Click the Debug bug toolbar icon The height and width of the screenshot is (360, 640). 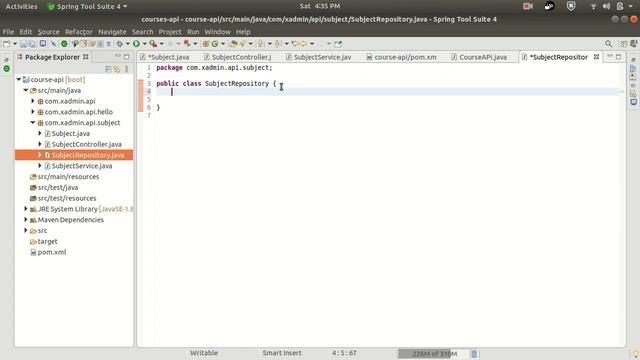coord(120,44)
